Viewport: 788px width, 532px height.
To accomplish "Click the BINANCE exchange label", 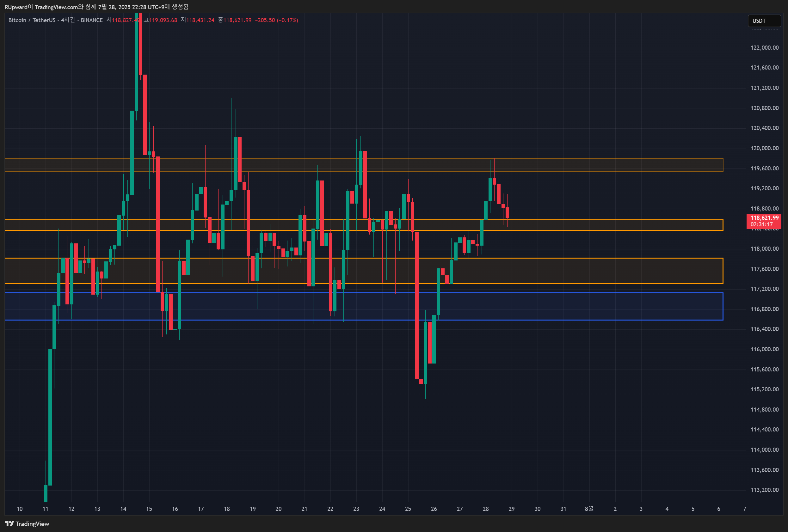I will click(92, 20).
